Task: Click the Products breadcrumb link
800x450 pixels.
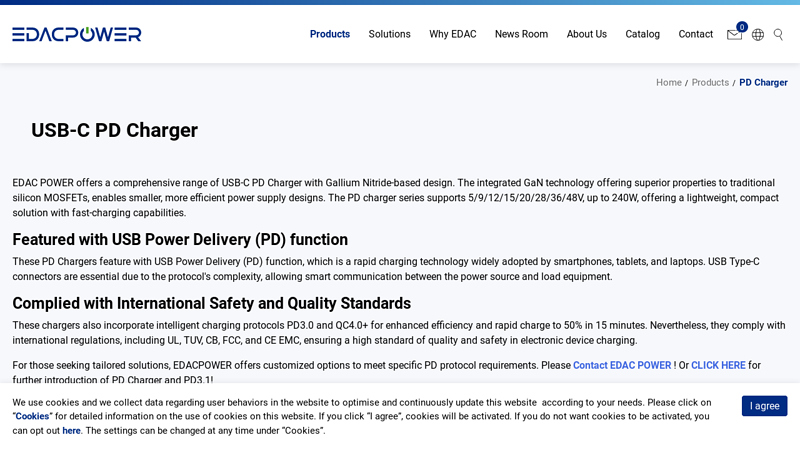Action: click(x=710, y=83)
